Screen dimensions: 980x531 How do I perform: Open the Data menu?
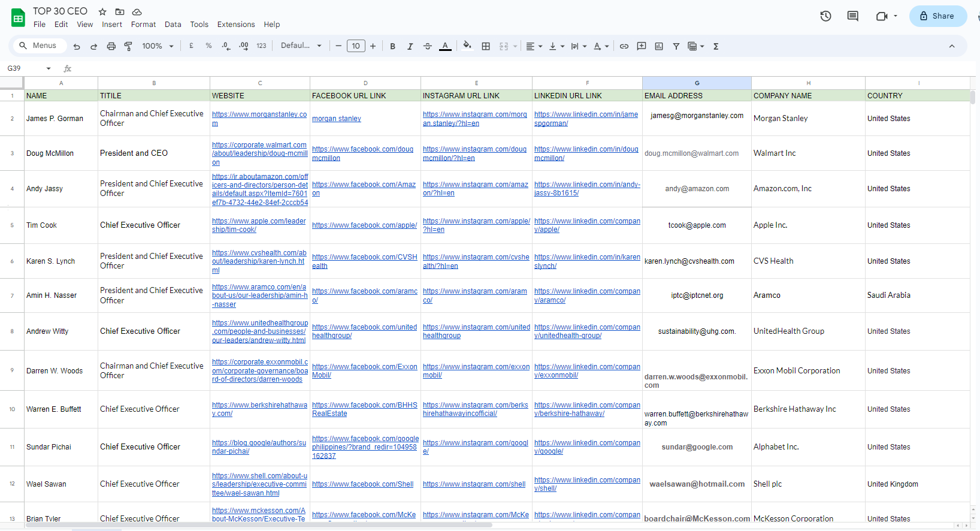pos(173,25)
